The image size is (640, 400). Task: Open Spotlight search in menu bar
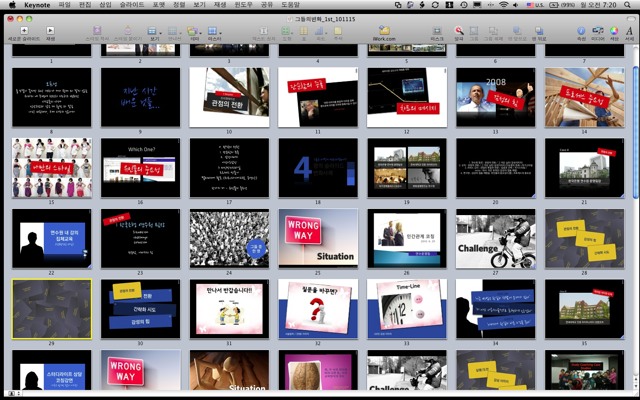[x=627, y=5]
